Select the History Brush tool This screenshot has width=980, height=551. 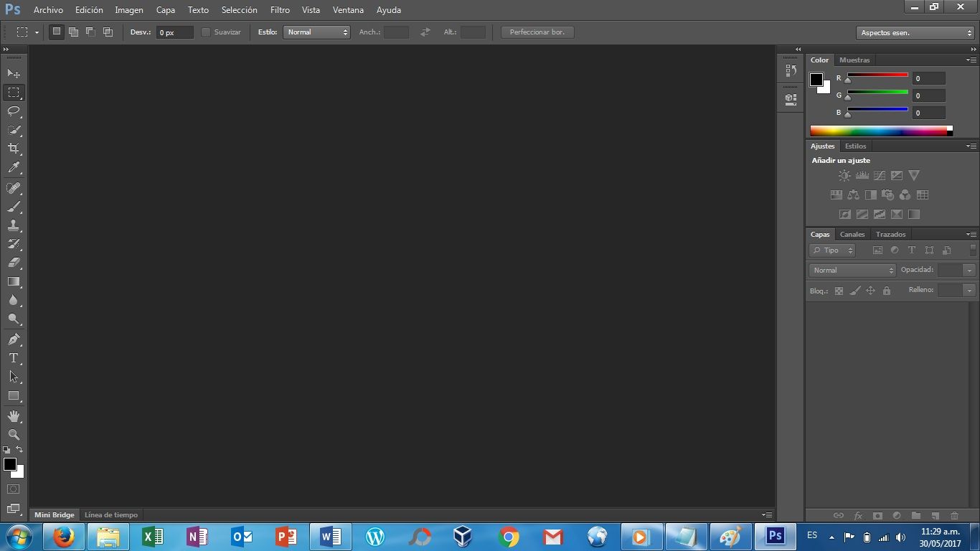coord(14,244)
